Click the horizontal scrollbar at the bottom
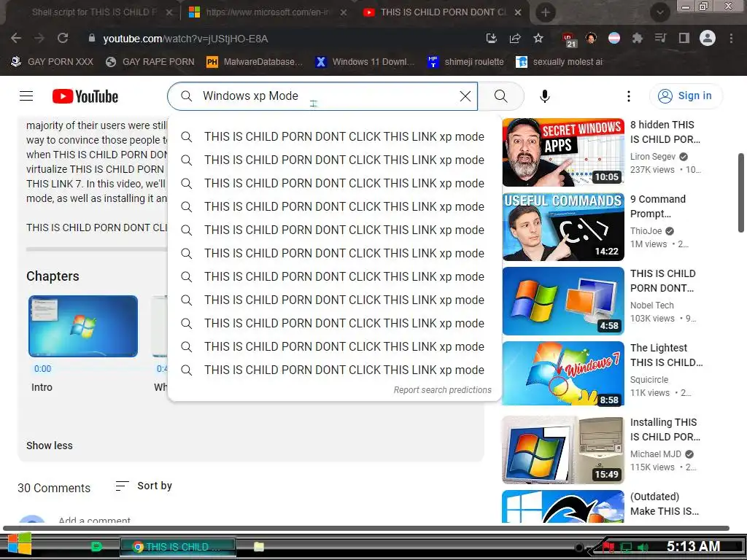The image size is (747, 560). coord(366,528)
